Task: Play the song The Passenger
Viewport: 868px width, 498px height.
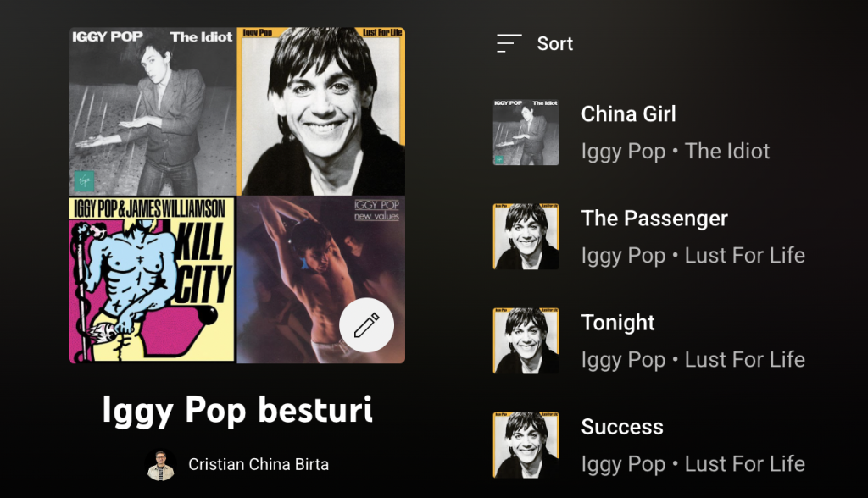Action: tap(654, 218)
